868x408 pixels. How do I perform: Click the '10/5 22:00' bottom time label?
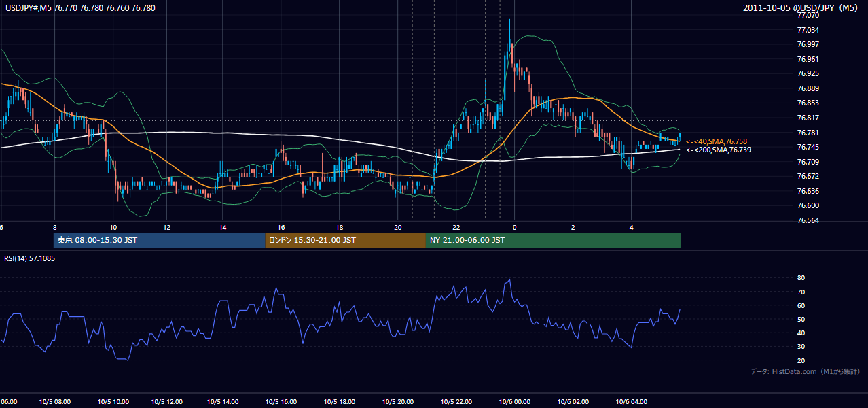coord(456,402)
